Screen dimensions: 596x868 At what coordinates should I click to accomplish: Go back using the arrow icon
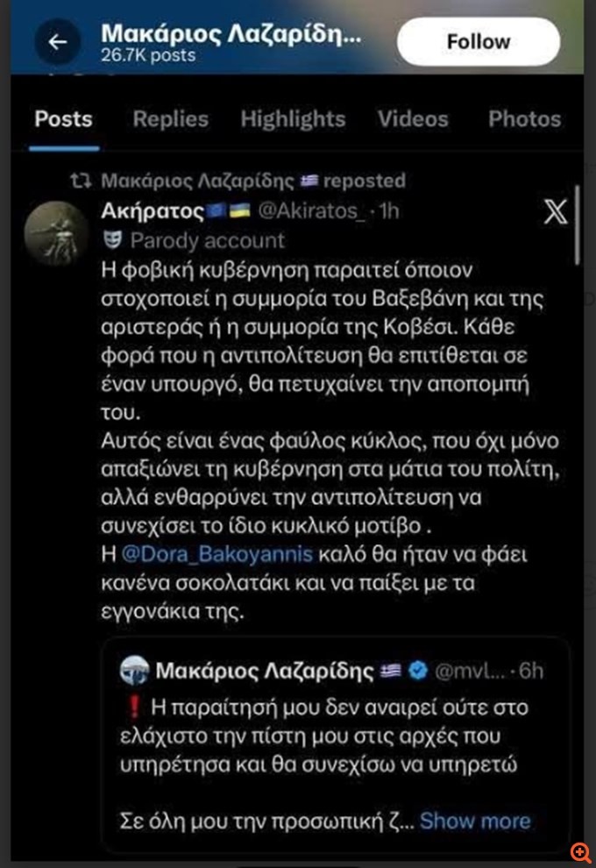(58, 42)
